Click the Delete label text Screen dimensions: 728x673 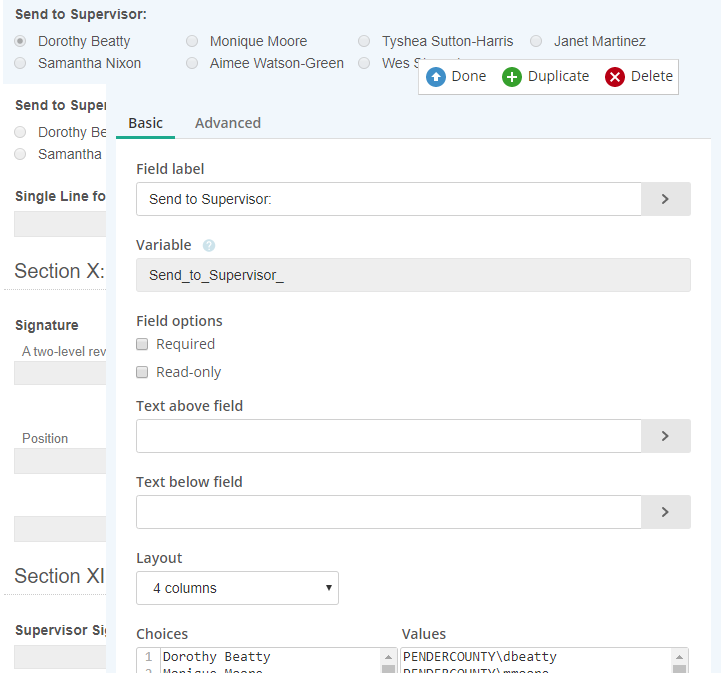652,76
